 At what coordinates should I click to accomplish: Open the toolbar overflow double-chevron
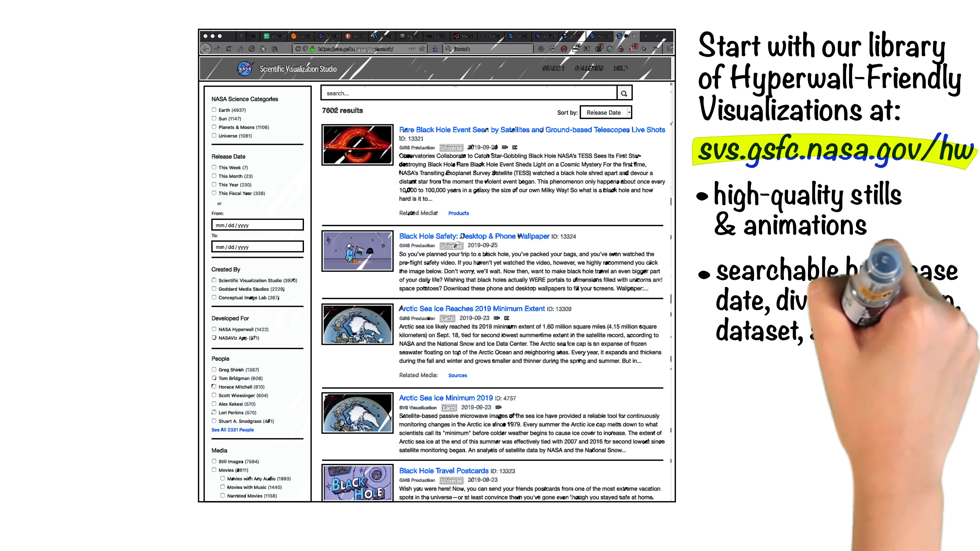pyautogui.click(x=655, y=49)
